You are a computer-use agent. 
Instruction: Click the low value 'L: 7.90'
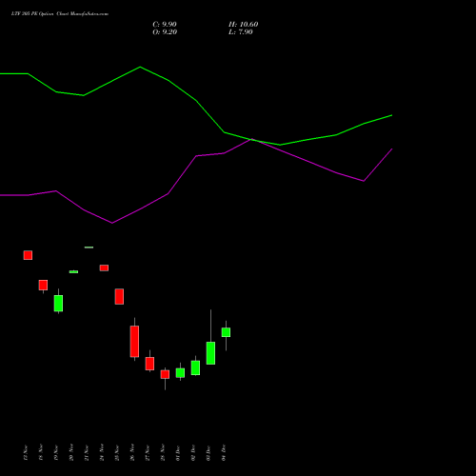click(241, 32)
